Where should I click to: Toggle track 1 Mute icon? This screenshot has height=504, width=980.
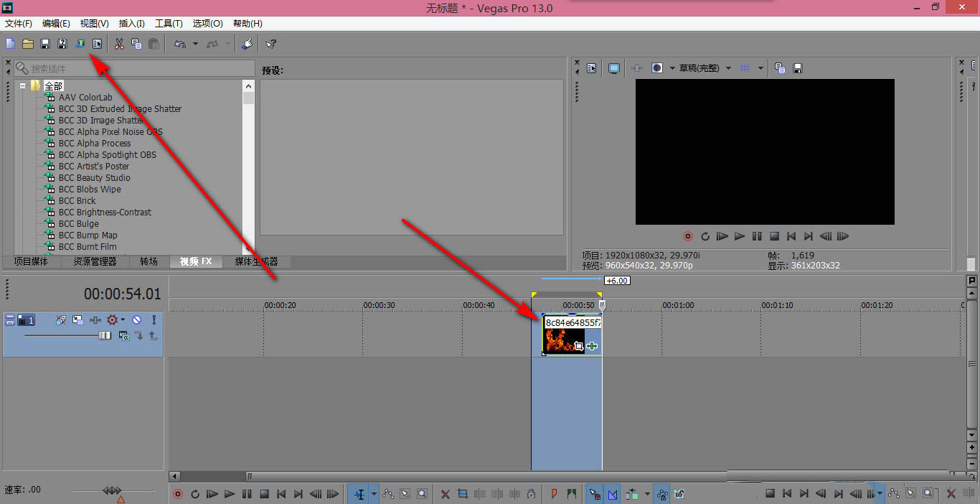coord(136,320)
